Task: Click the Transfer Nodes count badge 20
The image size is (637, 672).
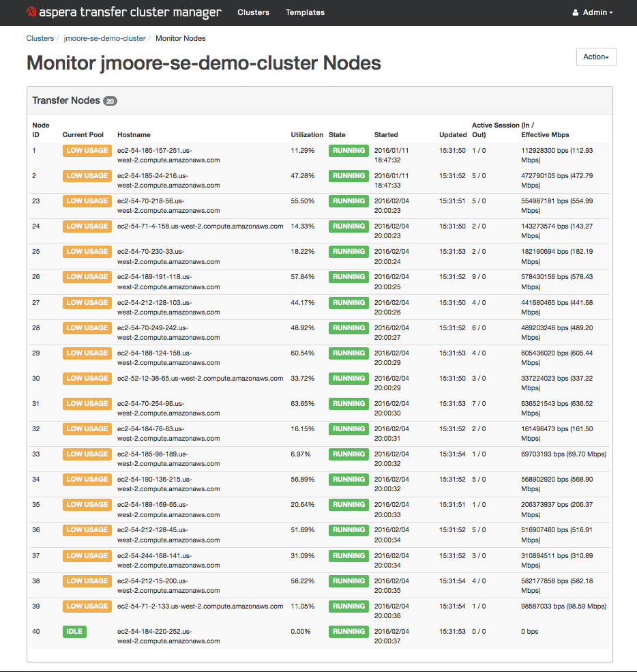Action: 110,101
